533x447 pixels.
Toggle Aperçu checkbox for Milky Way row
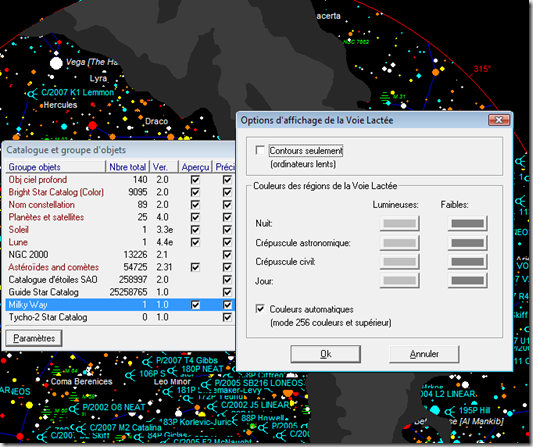click(x=195, y=305)
